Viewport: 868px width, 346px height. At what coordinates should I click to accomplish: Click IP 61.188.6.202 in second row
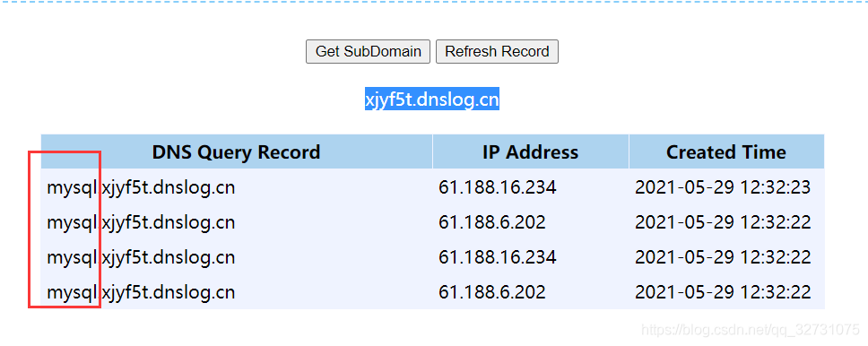click(491, 222)
